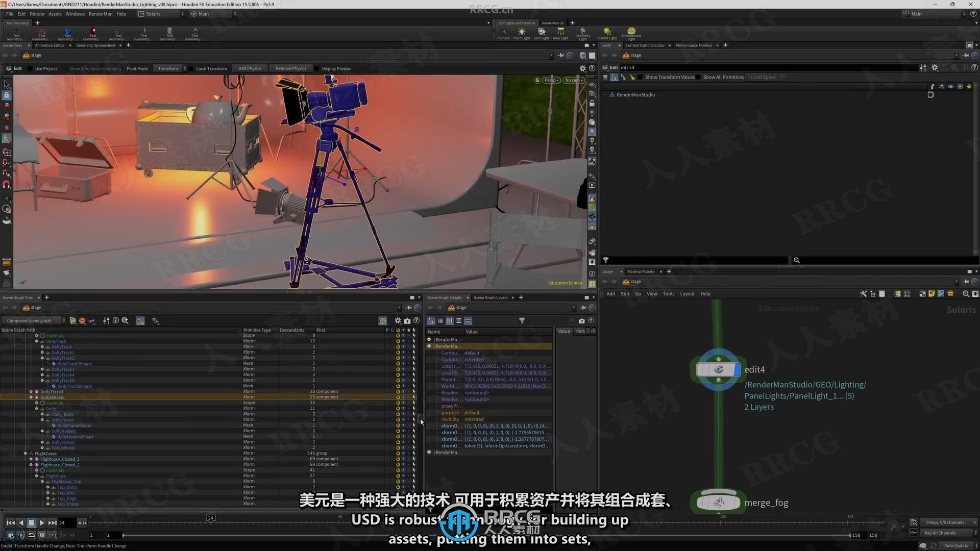The image size is (980, 551).
Task: Toggle the RenderManStudio row checkbox
Action: [930, 95]
